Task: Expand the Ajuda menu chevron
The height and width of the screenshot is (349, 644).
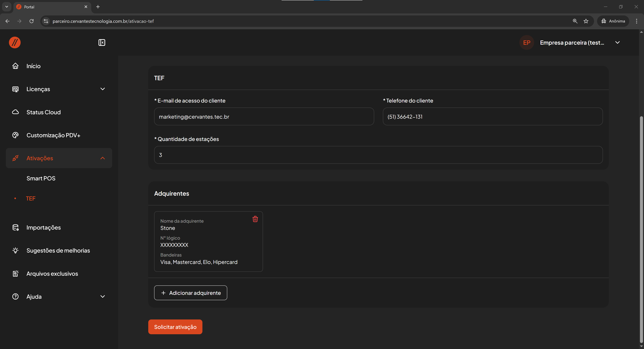Action: pyautogui.click(x=102, y=296)
